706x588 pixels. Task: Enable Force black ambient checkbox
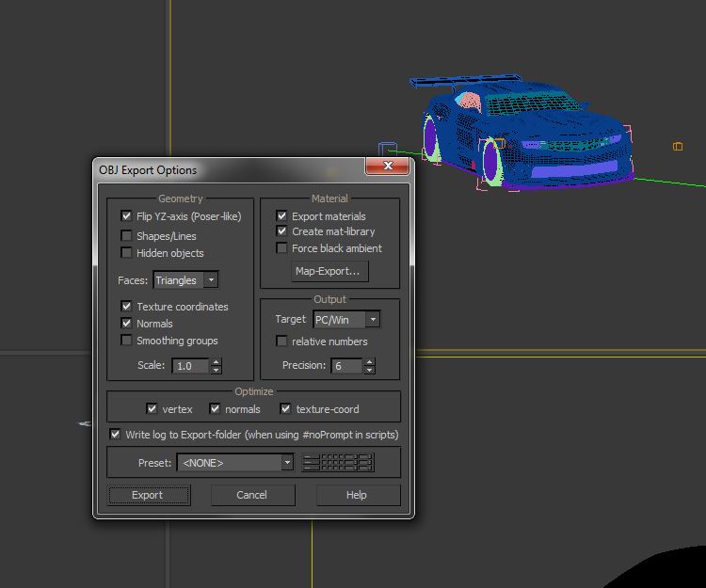coord(281,247)
